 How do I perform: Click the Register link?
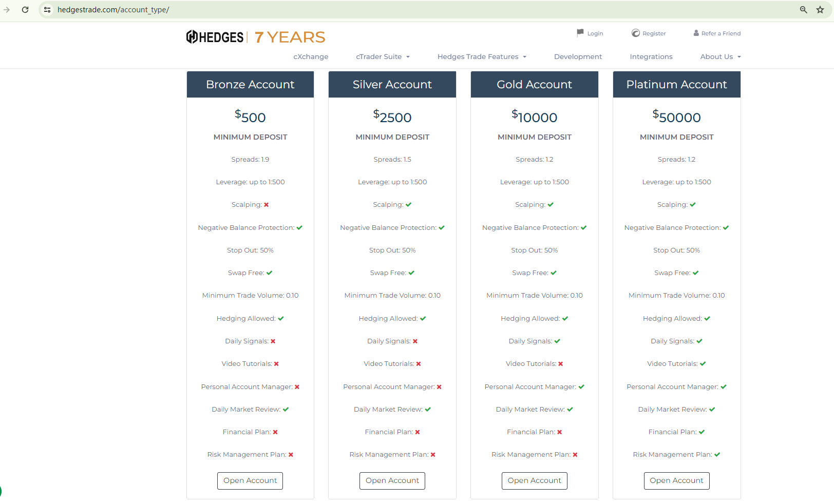coord(649,33)
